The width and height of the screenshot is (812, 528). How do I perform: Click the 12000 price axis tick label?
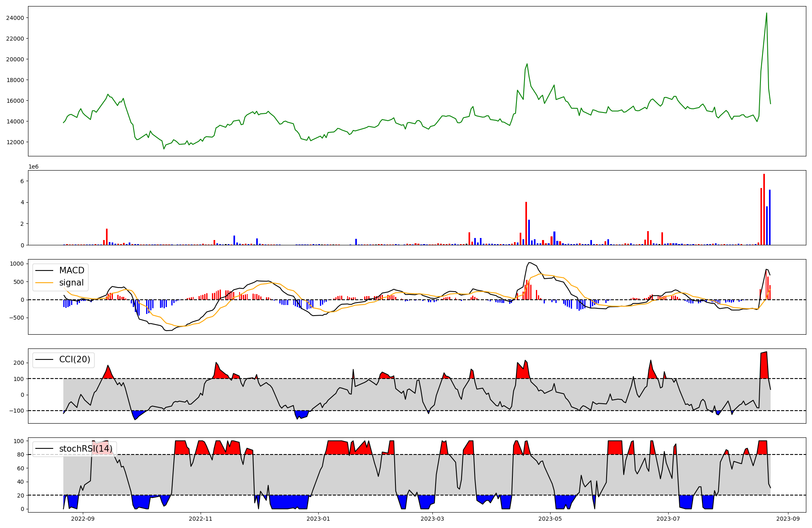click(15, 142)
